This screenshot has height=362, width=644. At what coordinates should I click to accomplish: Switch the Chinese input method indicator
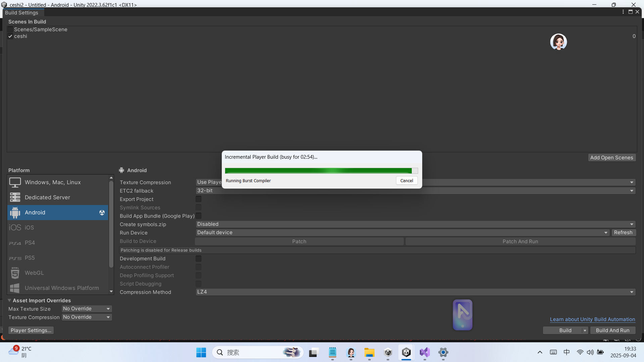pyautogui.click(x=566, y=352)
